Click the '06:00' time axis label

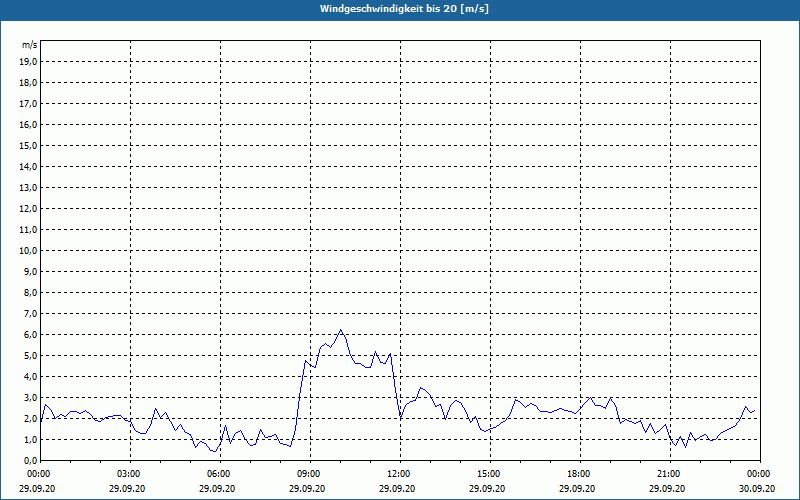click(x=220, y=474)
